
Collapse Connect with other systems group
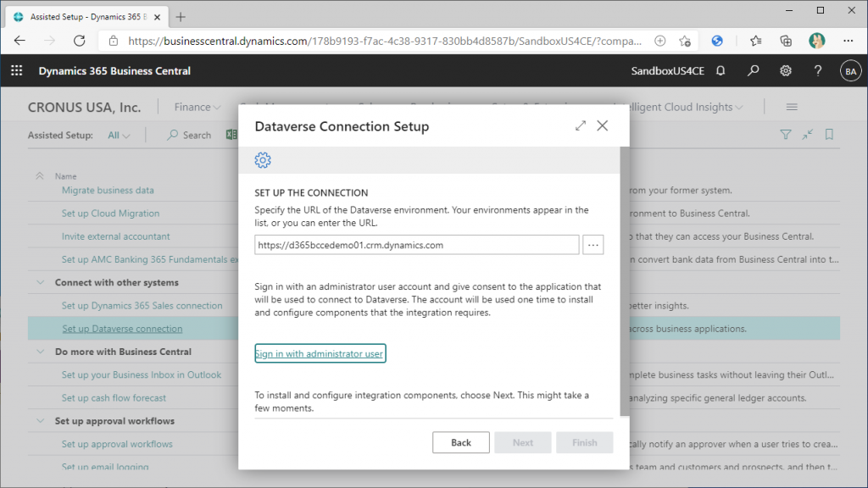pos(41,282)
